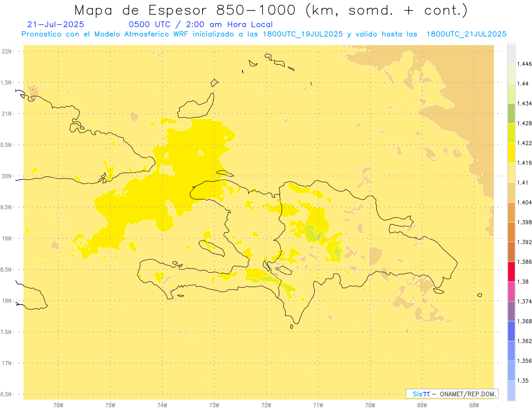Viewport: 532px width, 411px height.
Task: Click the color bar label '1.362'
Action: [x=524, y=341]
